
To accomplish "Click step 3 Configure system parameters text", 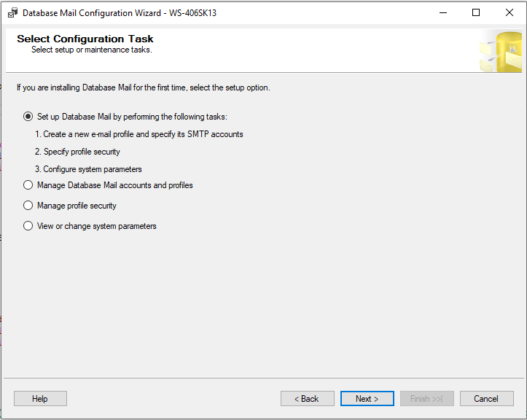I will click(x=88, y=169).
